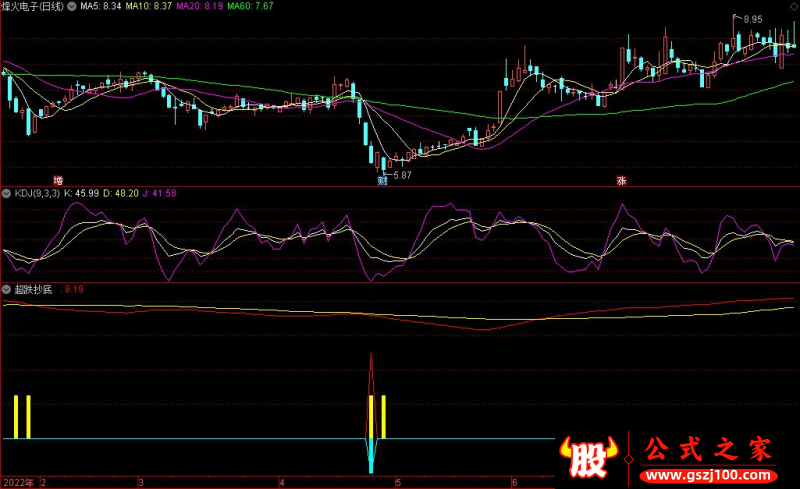Viewport: 800px width, 489px height.
Task: Select the 超跌抄底 indicator title
Action: 33,289
